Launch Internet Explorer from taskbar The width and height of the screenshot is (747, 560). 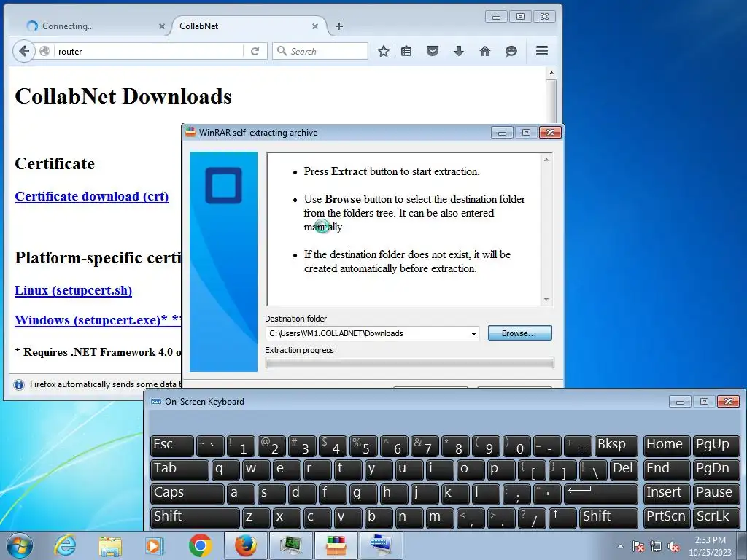point(65,545)
